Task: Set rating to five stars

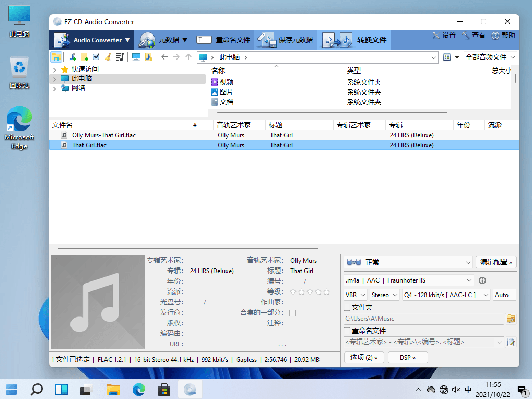Action: point(326,292)
